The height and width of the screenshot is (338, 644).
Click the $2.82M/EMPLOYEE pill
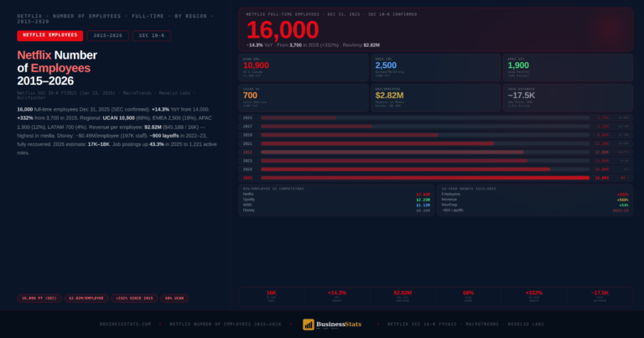[x=86, y=299]
